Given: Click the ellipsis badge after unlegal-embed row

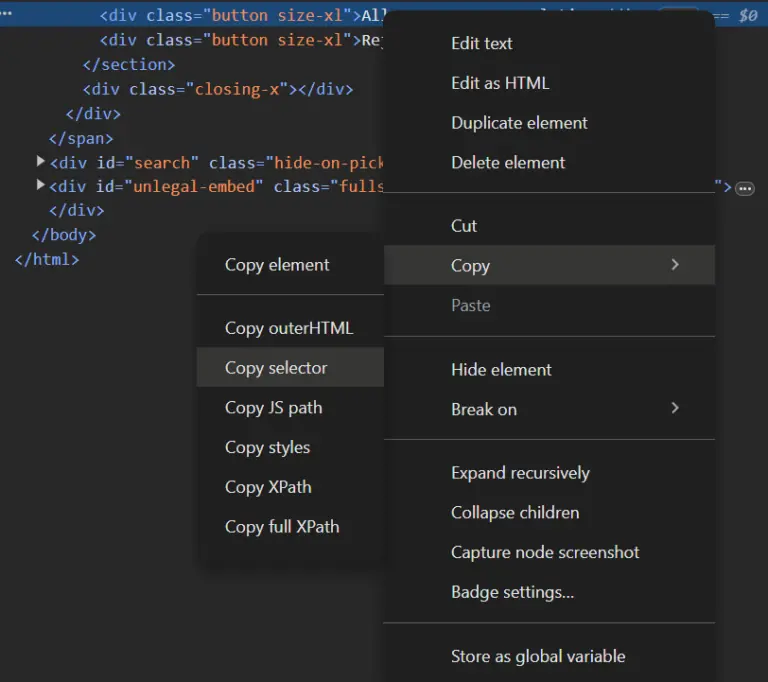Looking at the screenshot, I should coord(745,189).
